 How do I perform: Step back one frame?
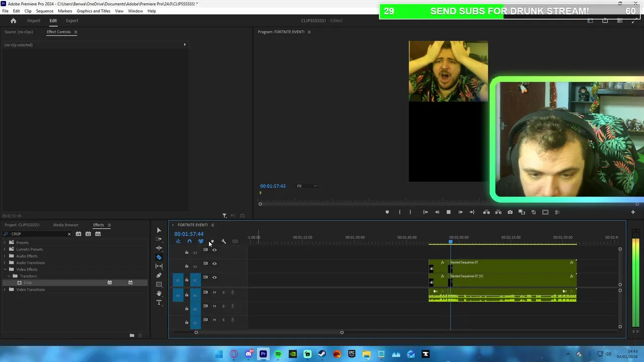click(437, 212)
